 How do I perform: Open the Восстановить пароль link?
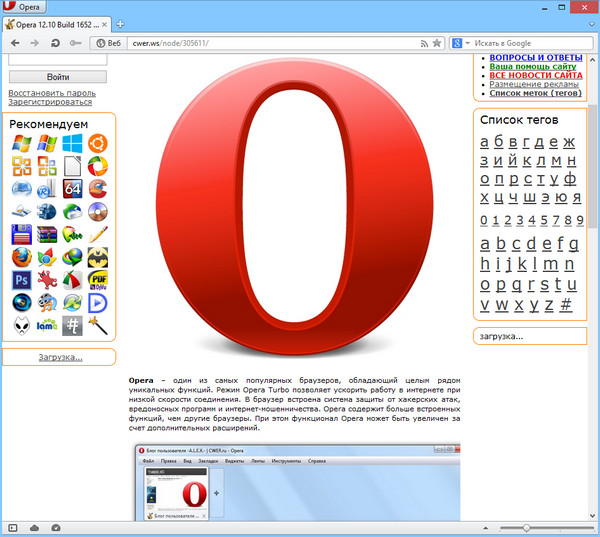[52, 93]
